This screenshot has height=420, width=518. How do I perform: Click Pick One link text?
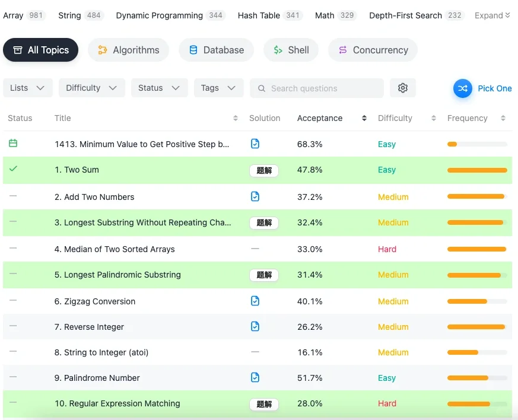494,88
